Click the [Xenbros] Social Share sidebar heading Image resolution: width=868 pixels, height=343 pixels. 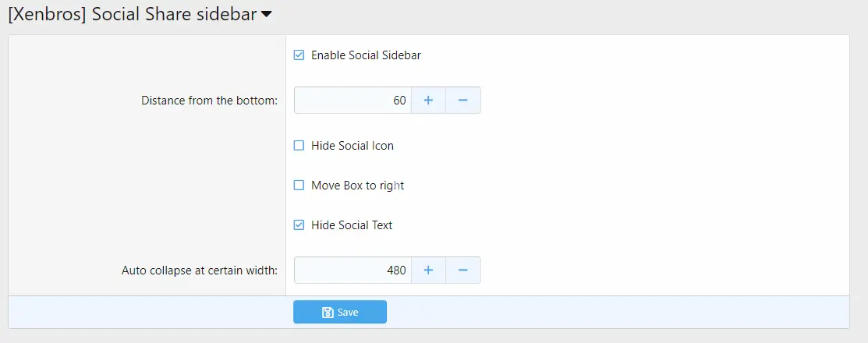click(133, 14)
